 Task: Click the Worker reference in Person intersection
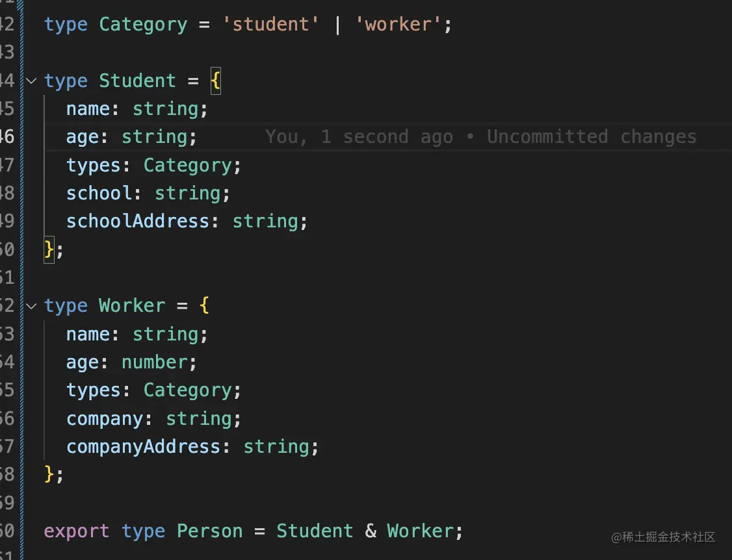point(420,531)
